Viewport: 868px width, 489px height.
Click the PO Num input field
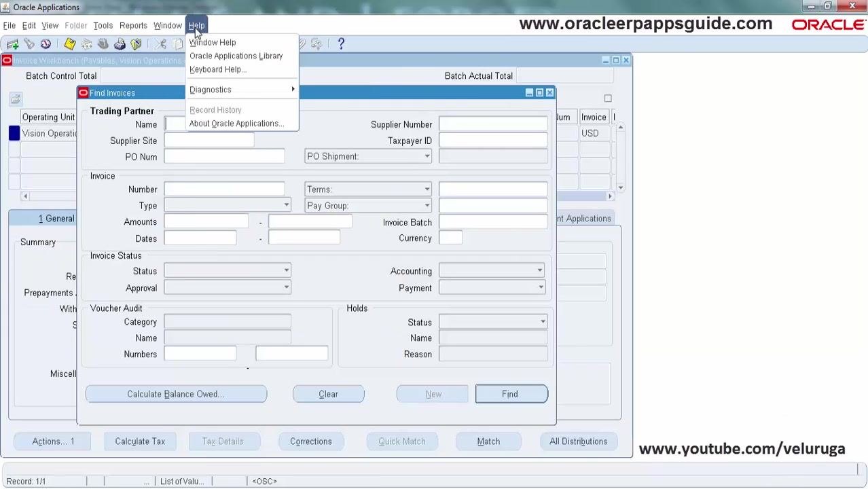[x=224, y=157]
